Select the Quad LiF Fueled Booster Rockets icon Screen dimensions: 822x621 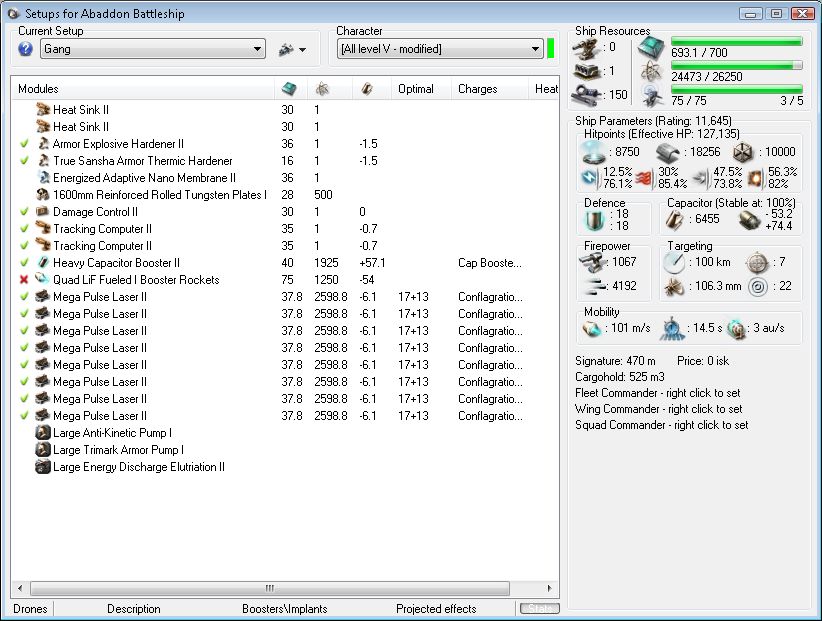pos(42,279)
